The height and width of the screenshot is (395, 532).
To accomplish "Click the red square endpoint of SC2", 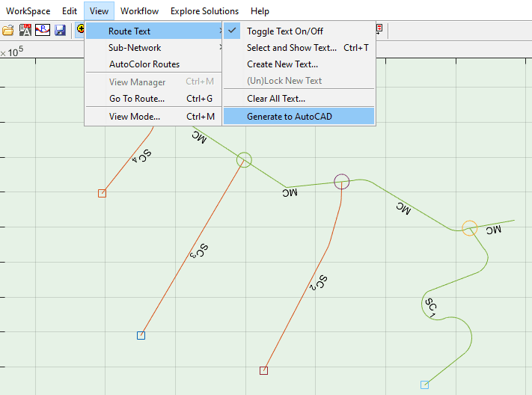I will pyautogui.click(x=263, y=370).
